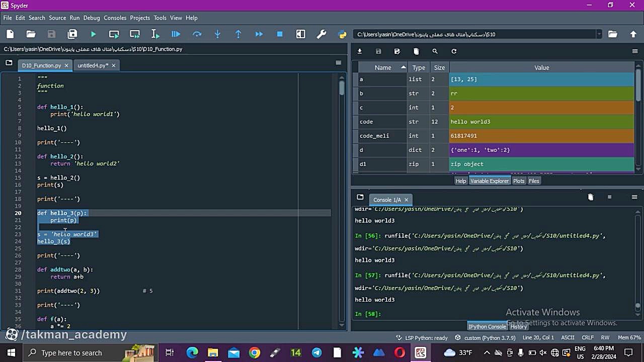644x362 pixels.
Task: Run cell and advance toolbar icon
Action: [x=135, y=34]
